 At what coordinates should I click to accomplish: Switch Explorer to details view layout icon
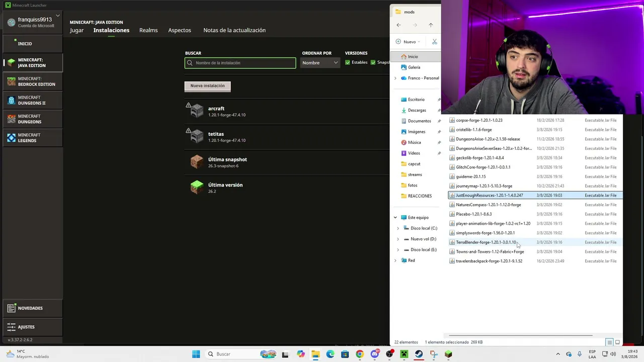(x=609, y=342)
